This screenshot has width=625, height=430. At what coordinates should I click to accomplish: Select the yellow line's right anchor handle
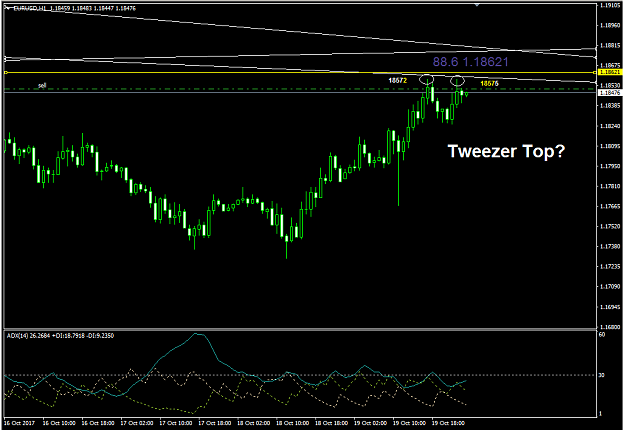(595, 73)
